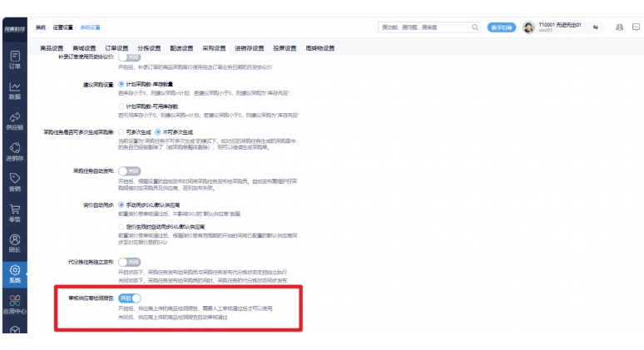644x350 pixels.
Task: Select the 采购设置 tab
Action: (214, 48)
